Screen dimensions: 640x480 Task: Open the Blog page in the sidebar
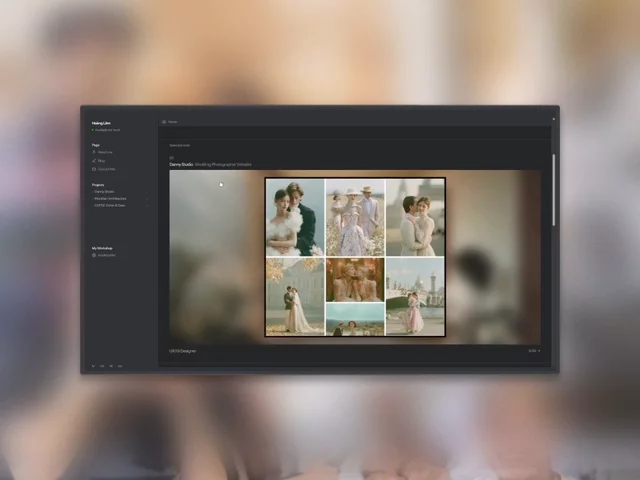click(101, 161)
